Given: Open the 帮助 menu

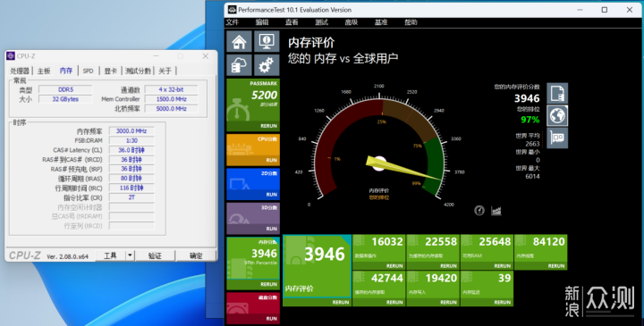Looking at the screenshot, I should pyautogui.click(x=411, y=22).
